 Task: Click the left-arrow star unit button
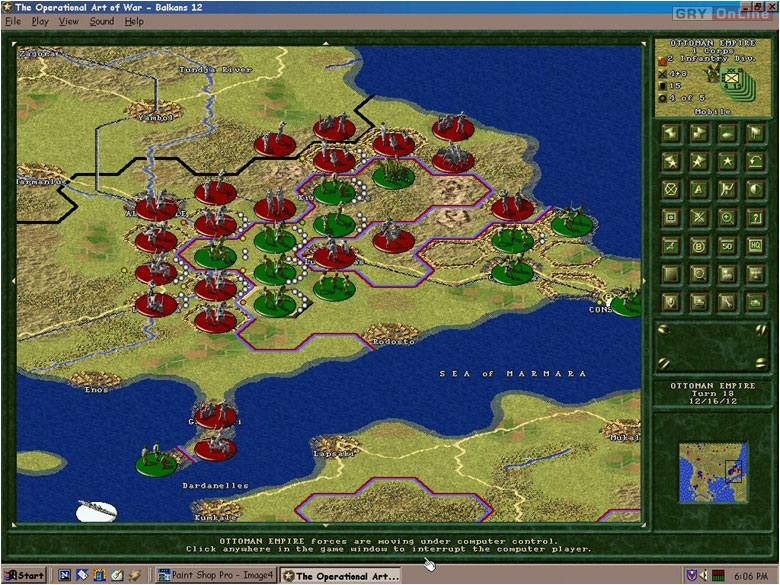(x=671, y=133)
